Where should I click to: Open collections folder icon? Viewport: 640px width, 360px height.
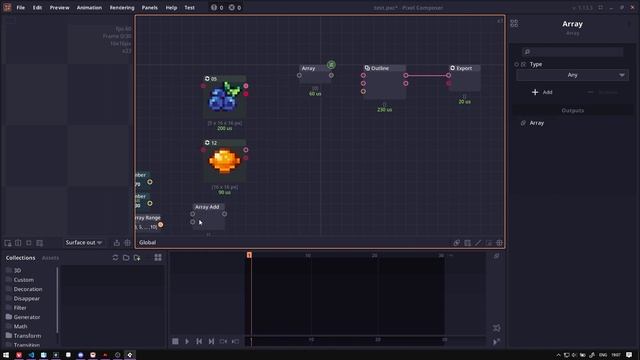click(x=126, y=258)
